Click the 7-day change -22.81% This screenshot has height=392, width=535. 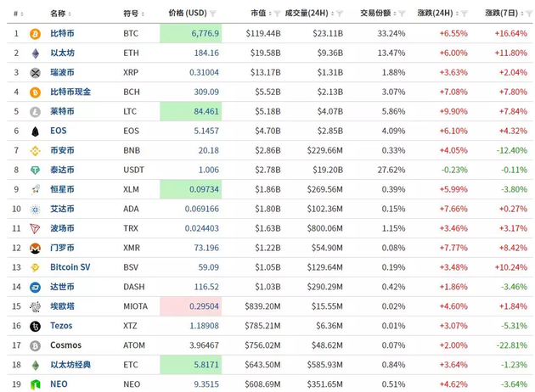coord(512,345)
